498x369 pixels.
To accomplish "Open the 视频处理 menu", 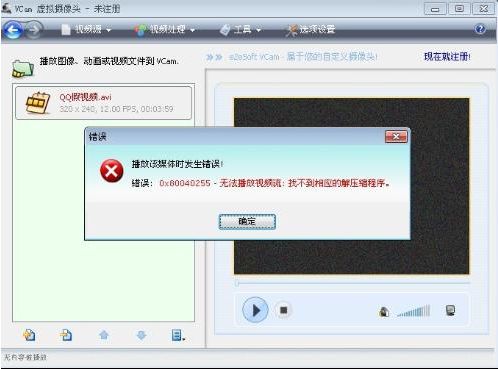I will point(165,29).
